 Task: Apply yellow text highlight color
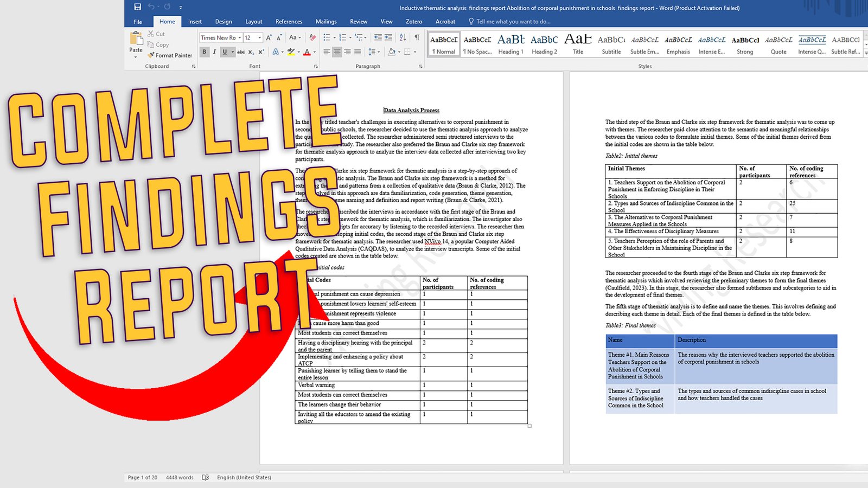click(291, 52)
